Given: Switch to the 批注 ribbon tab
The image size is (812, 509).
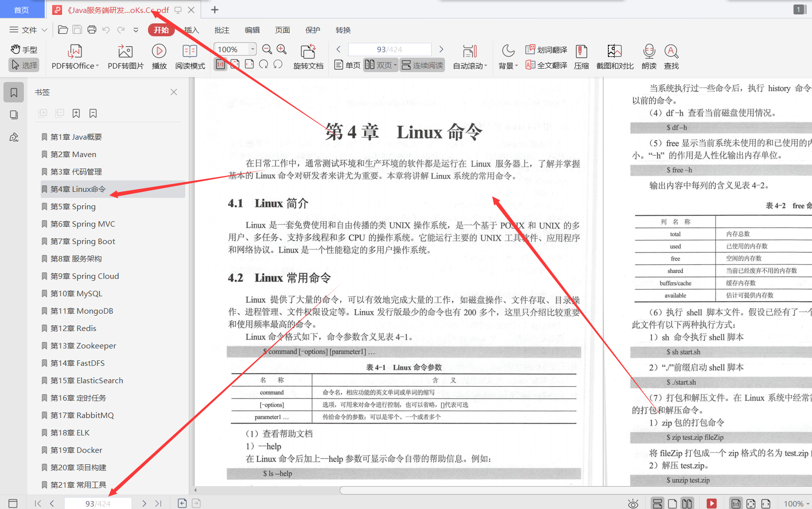Looking at the screenshot, I should [x=221, y=30].
